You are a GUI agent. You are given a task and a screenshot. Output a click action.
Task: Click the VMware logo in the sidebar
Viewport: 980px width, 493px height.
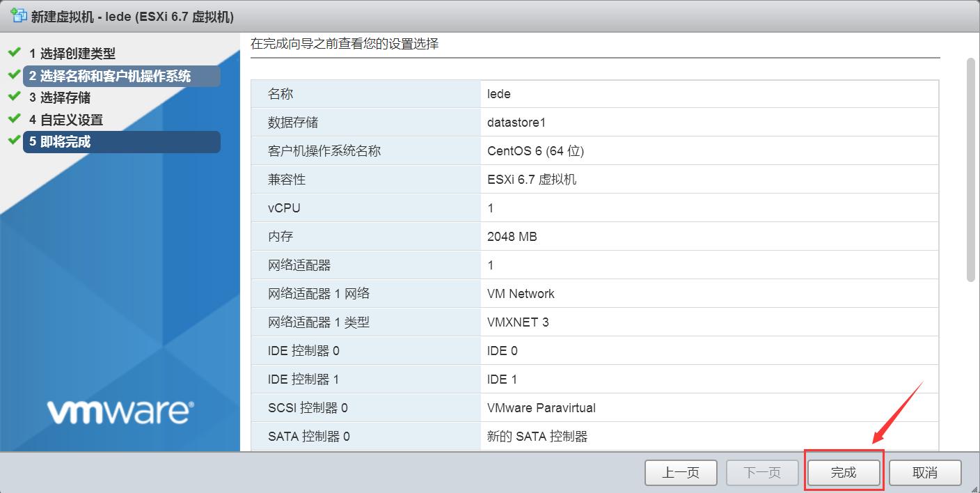coord(120,412)
